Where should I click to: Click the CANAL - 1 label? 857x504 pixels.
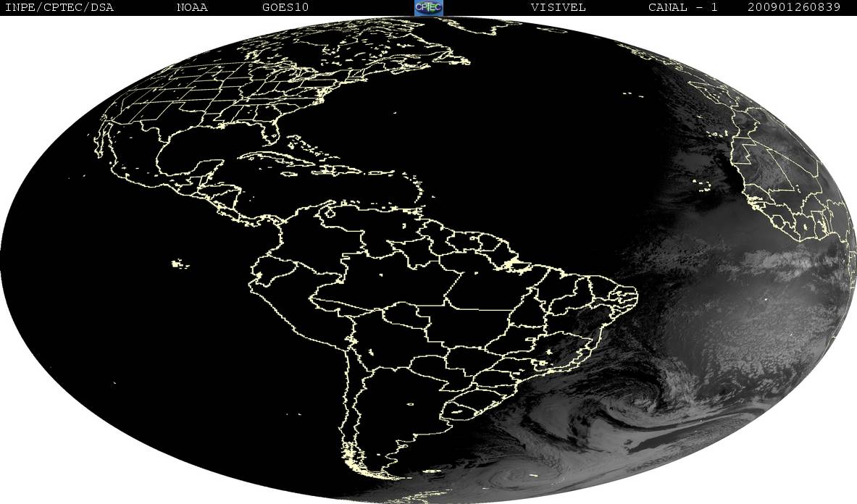pos(682,8)
